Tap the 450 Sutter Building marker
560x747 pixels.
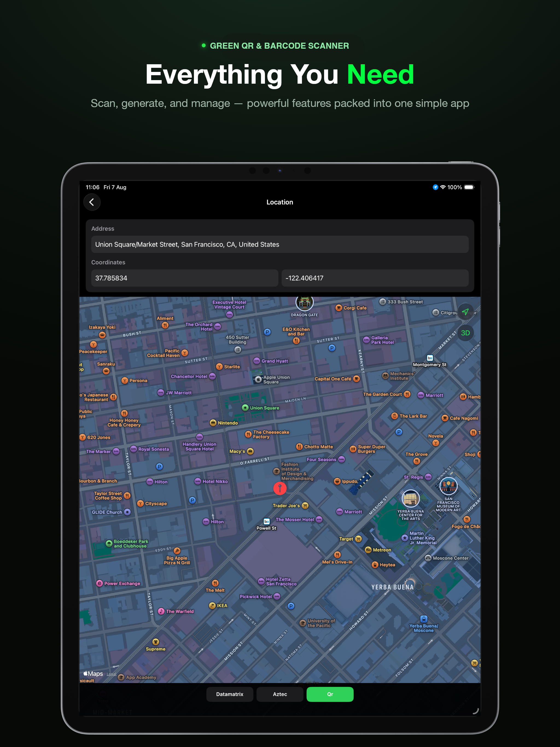click(238, 349)
